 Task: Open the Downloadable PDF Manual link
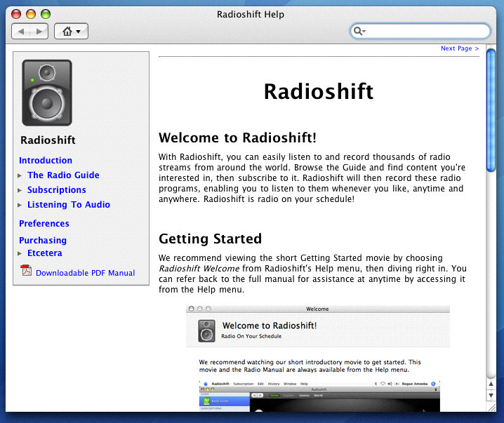tap(85, 273)
